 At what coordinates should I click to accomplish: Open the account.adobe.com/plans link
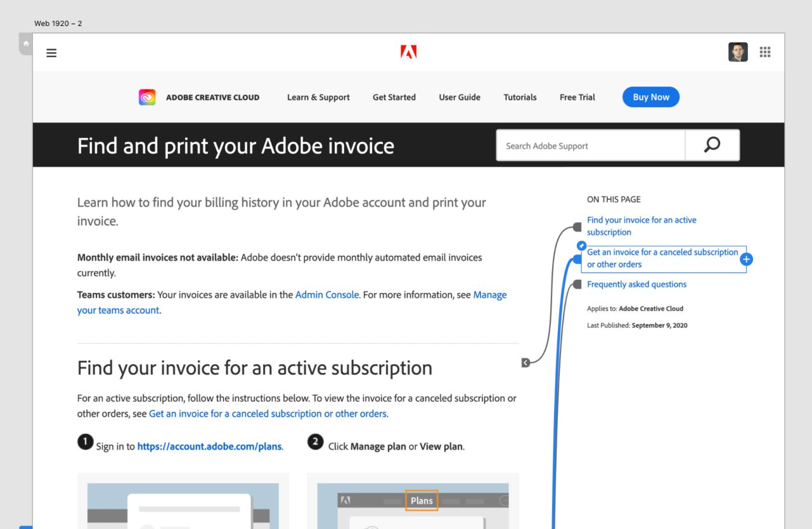(x=209, y=446)
